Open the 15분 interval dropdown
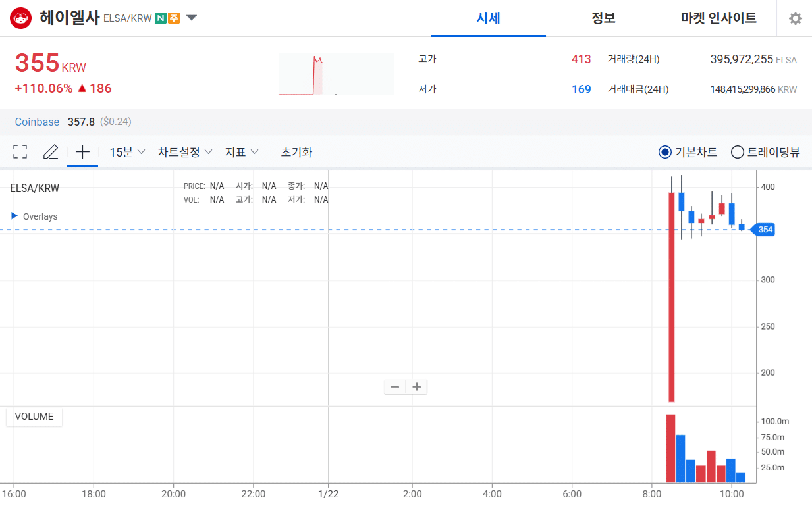The image size is (812, 506). 127,152
